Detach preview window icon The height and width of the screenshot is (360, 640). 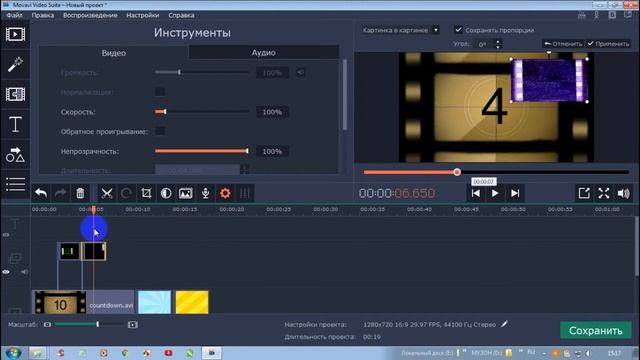point(584,193)
